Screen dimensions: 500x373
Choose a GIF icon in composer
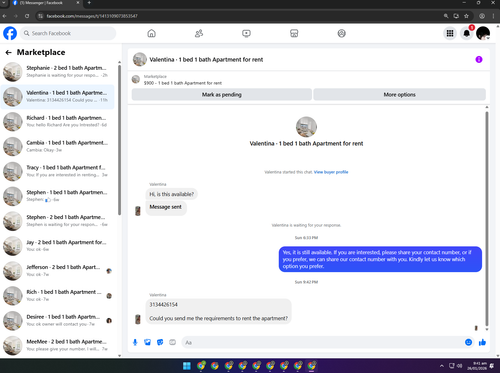[172, 342]
